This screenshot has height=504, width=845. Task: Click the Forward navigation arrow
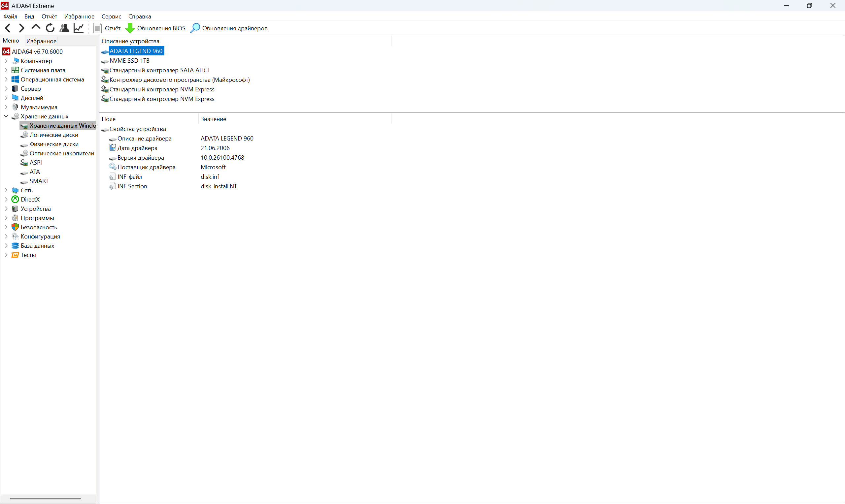point(21,28)
